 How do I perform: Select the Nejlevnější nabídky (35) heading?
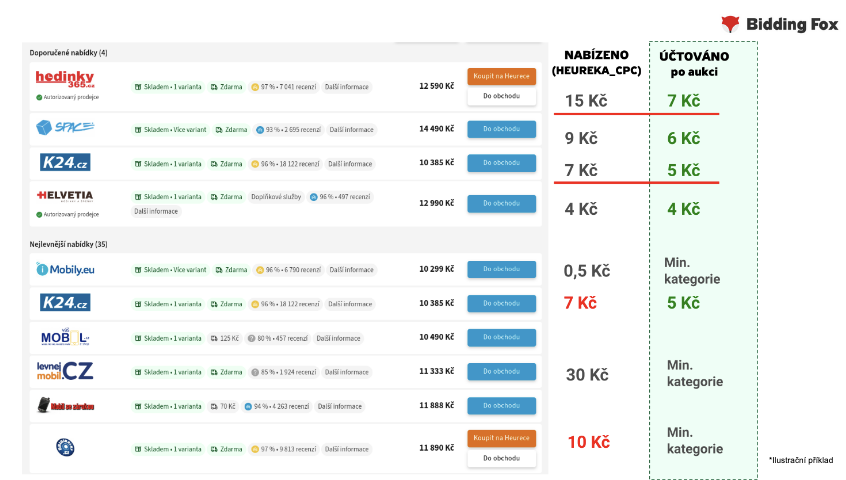click(x=68, y=243)
